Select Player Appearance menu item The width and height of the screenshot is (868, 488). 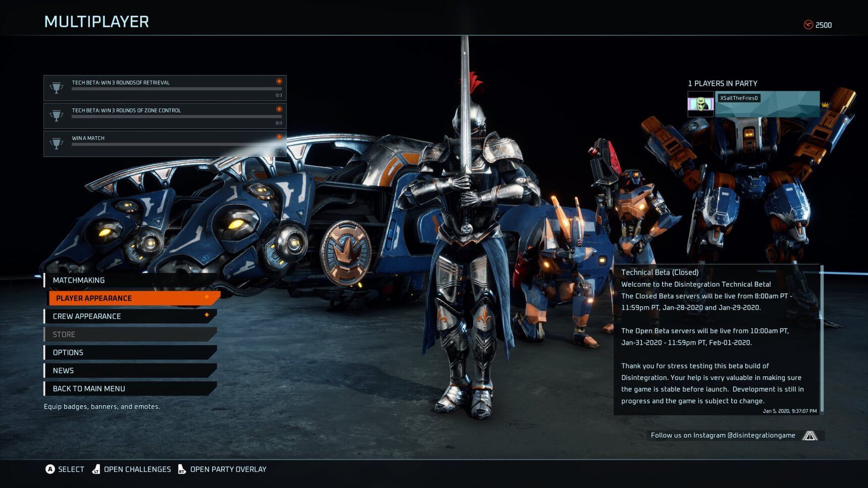tap(134, 298)
